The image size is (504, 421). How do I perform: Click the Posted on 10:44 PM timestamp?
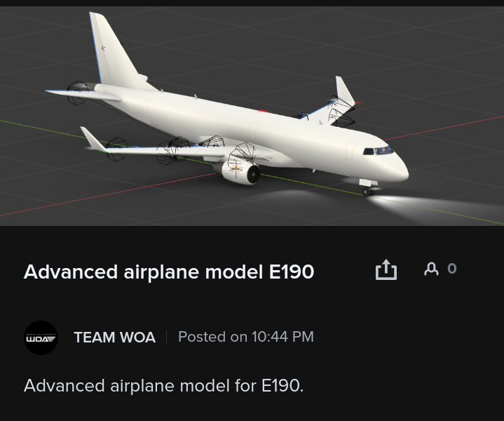[246, 337]
